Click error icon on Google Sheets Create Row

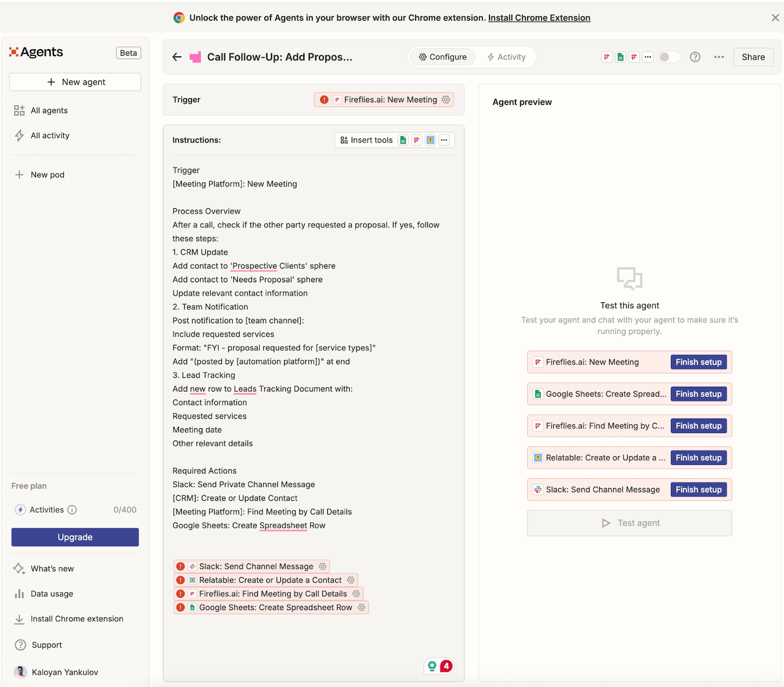[x=180, y=608]
